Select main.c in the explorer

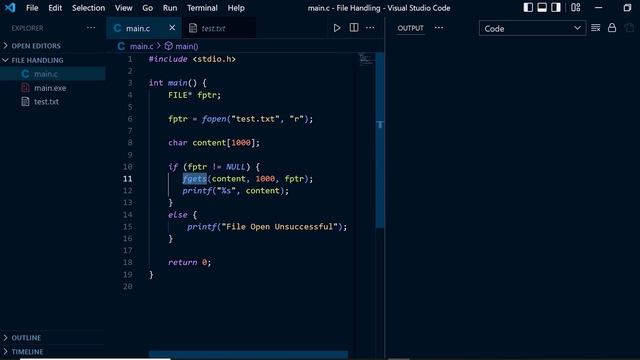click(x=53, y=74)
